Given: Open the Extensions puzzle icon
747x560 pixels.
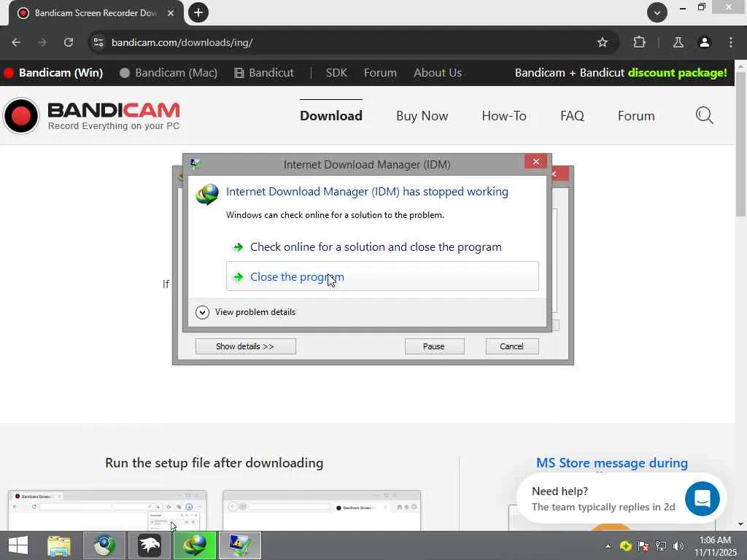Looking at the screenshot, I should (x=639, y=42).
